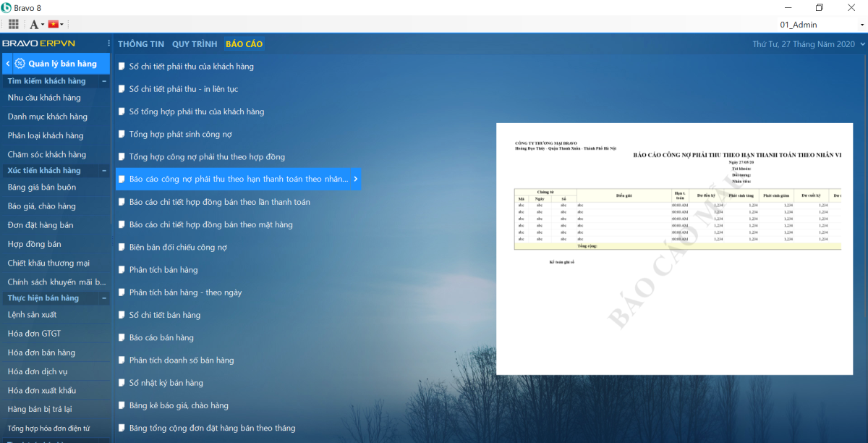Collapse the Tìm kiếm khách hàng section

(105, 82)
